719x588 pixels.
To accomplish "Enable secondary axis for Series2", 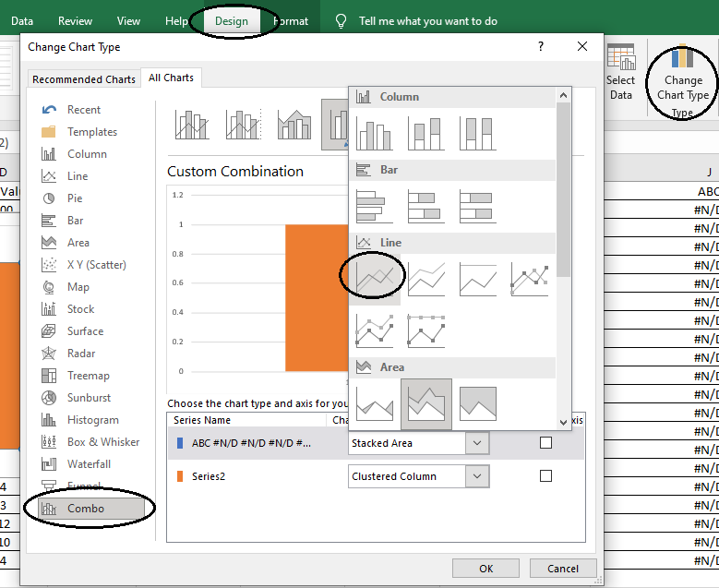I will click(545, 476).
